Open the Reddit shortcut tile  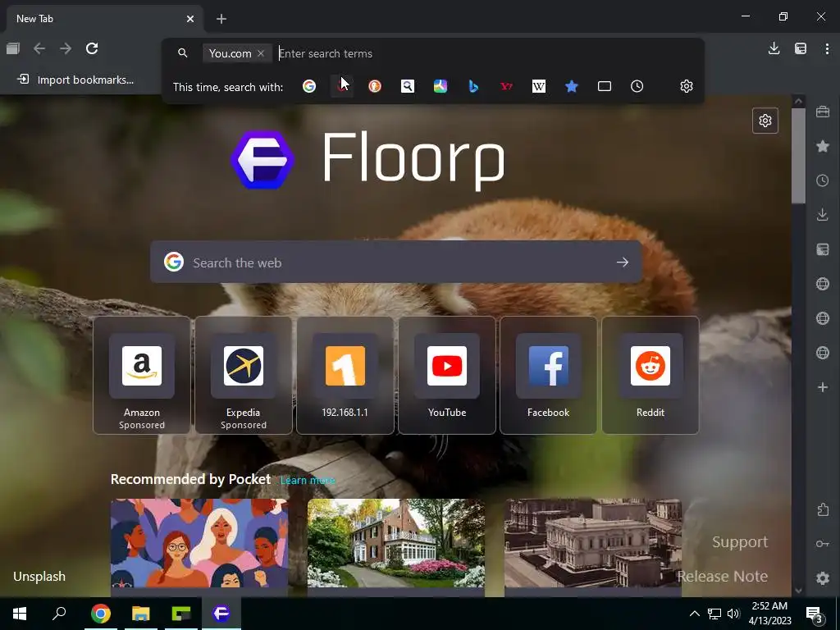tap(651, 374)
